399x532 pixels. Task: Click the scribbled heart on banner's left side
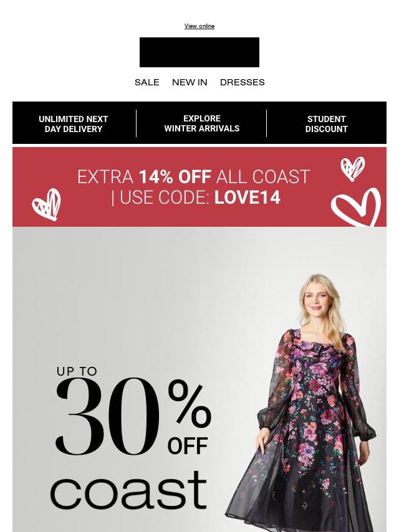point(47,204)
